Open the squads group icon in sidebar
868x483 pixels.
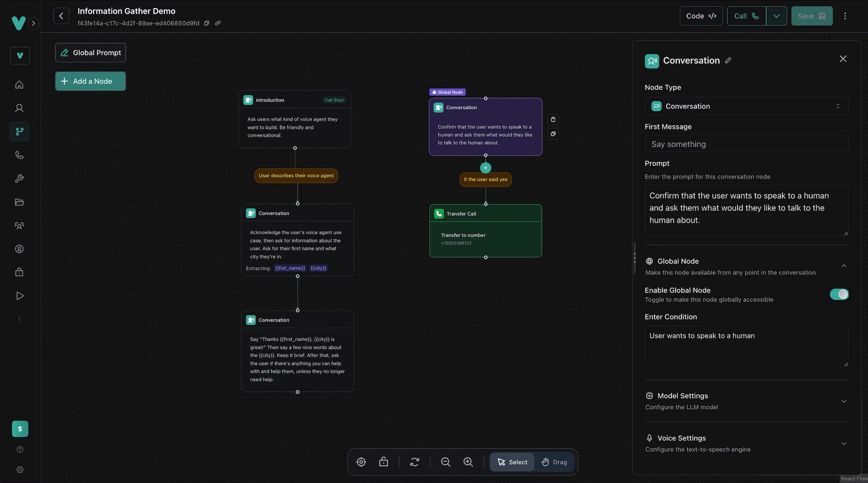pos(19,226)
